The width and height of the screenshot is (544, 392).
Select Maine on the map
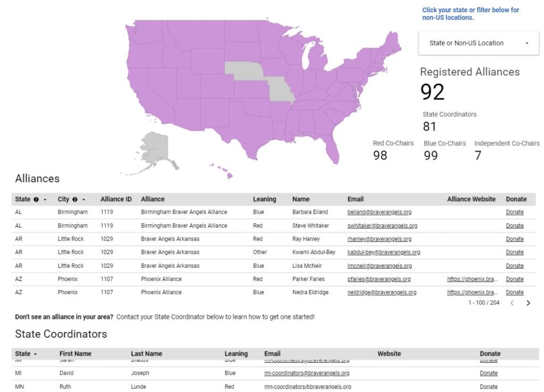[392, 42]
